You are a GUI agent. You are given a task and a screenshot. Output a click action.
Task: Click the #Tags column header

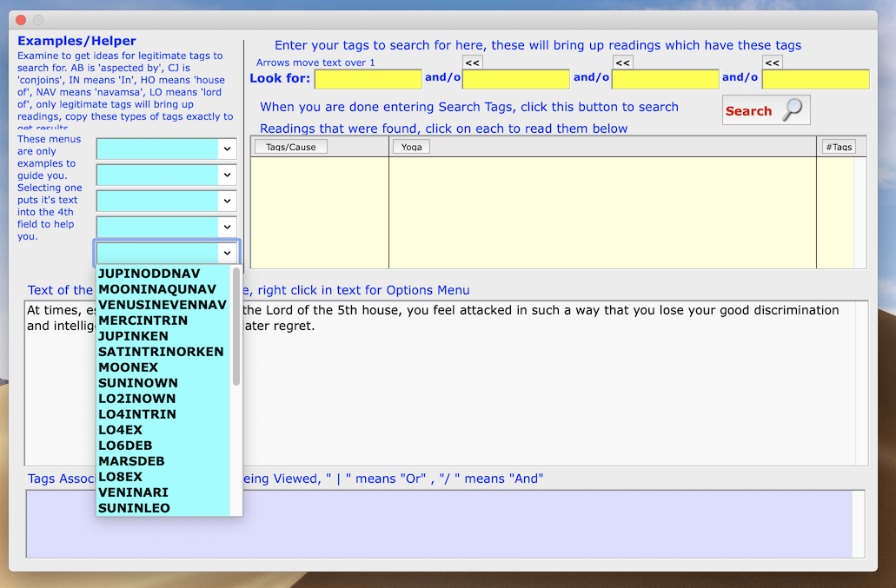pos(838,147)
